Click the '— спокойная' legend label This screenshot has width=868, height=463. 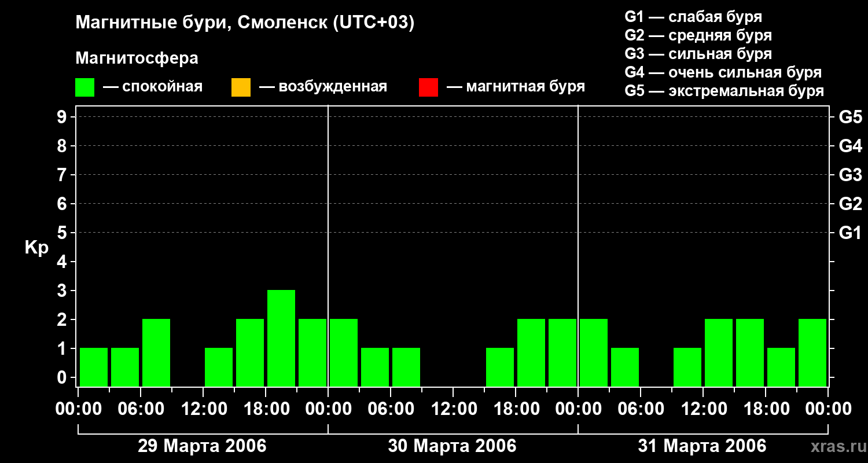click(x=153, y=87)
